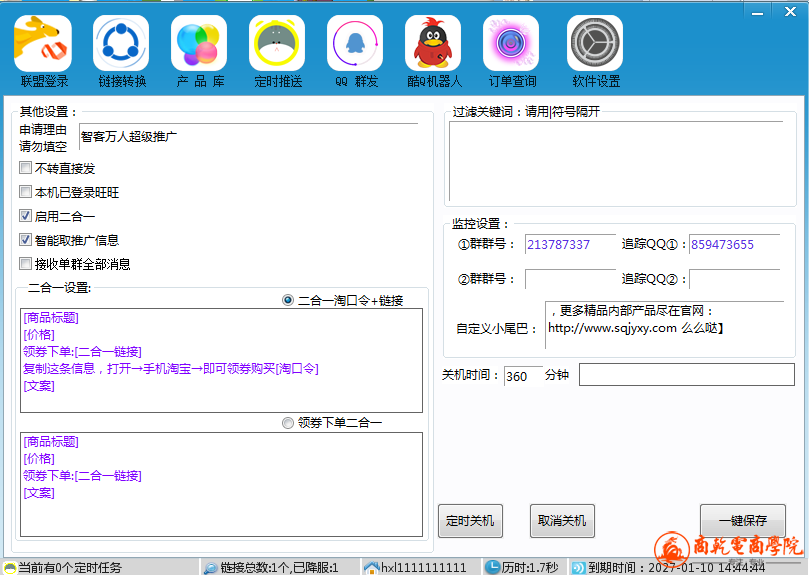Click the 一键保存 button
The width and height of the screenshot is (809, 575).
[742, 521]
